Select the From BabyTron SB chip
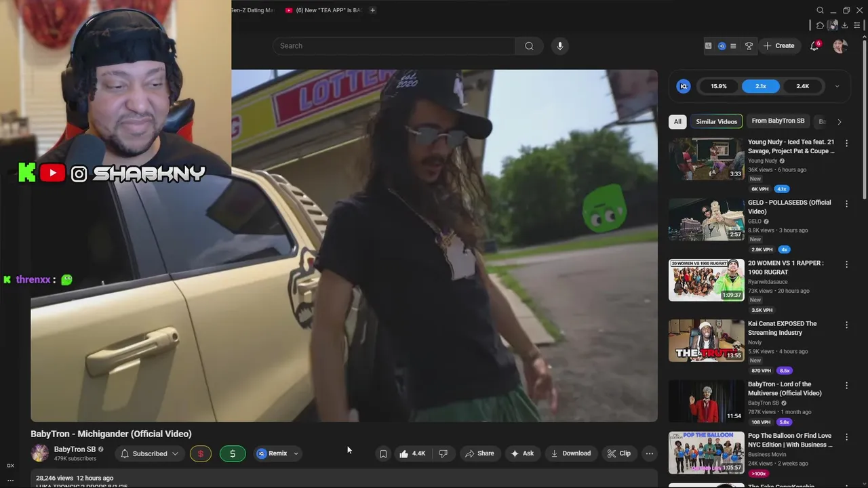The width and height of the screenshot is (868, 488). coord(778,121)
